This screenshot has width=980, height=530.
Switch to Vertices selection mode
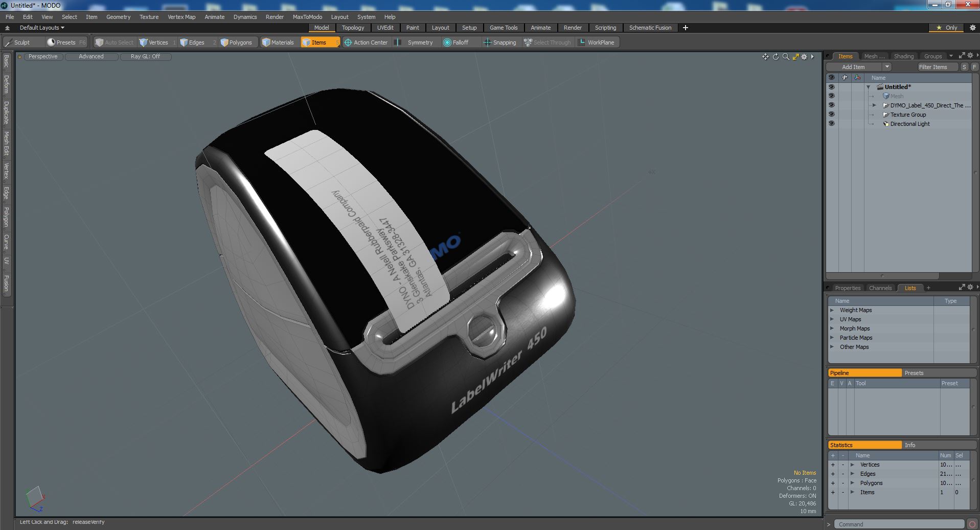157,42
